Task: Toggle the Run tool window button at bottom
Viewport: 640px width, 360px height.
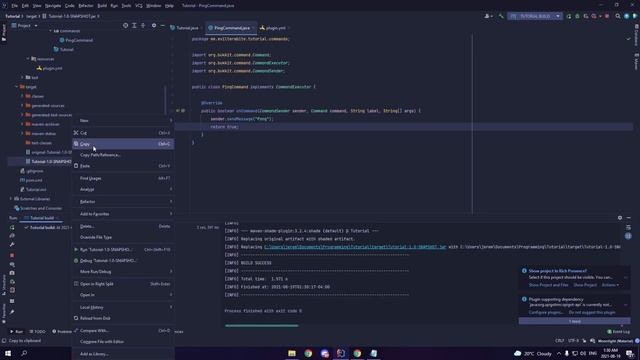Action: pos(17,331)
